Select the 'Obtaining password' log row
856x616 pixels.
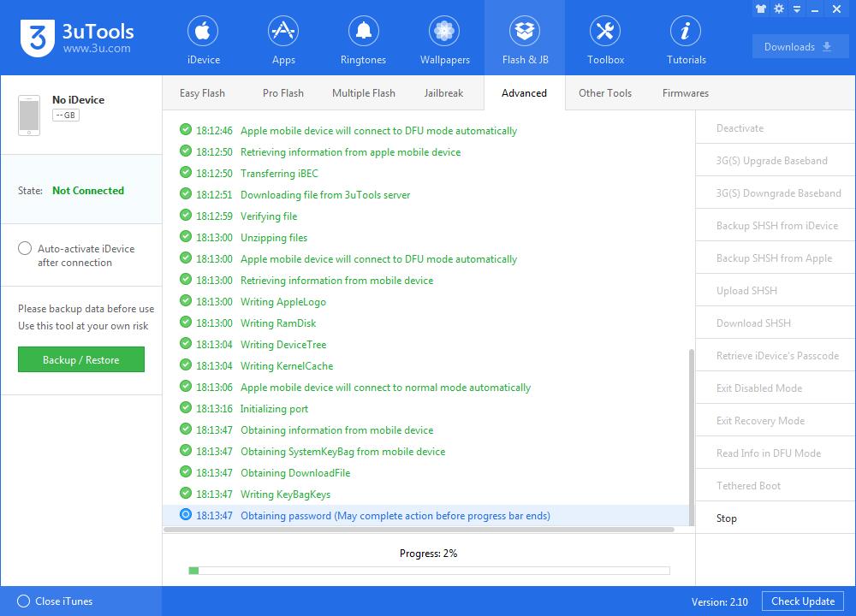click(x=425, y=515)
